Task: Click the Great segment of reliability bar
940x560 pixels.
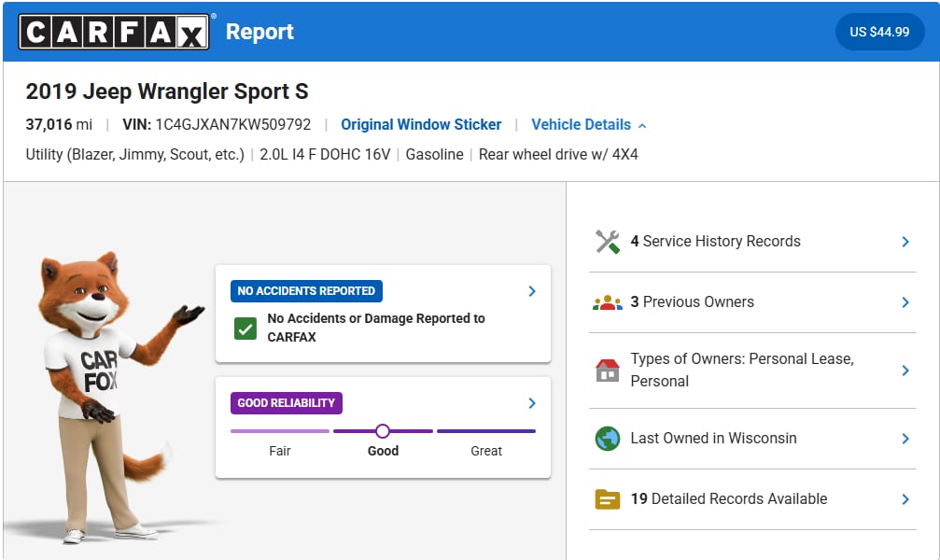Action: click(486, 431)
